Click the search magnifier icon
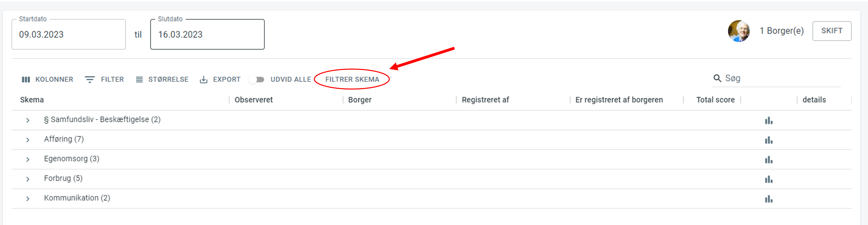This screenshot has height=225, width=868. (717, 78)
